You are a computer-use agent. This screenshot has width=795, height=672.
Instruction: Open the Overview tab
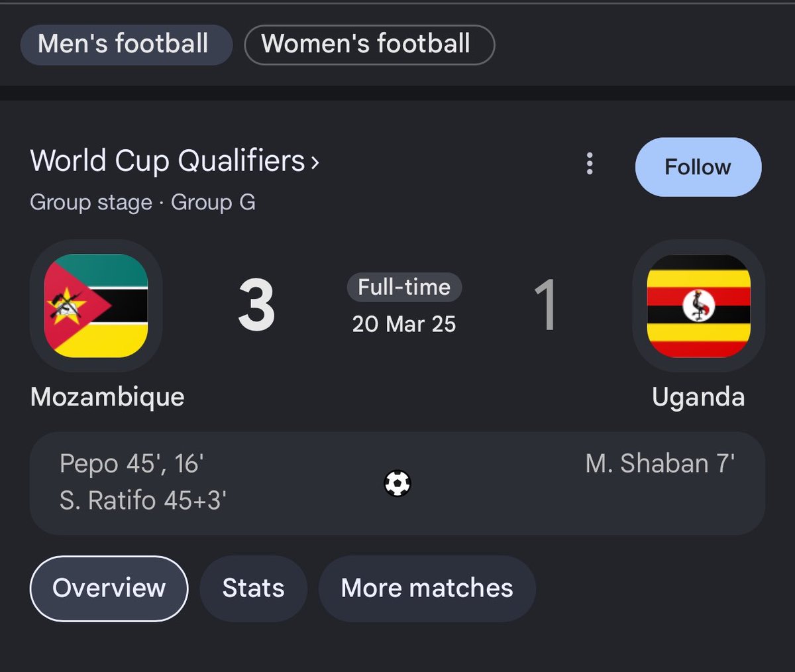pyautogui.click(x=109, y=588)
